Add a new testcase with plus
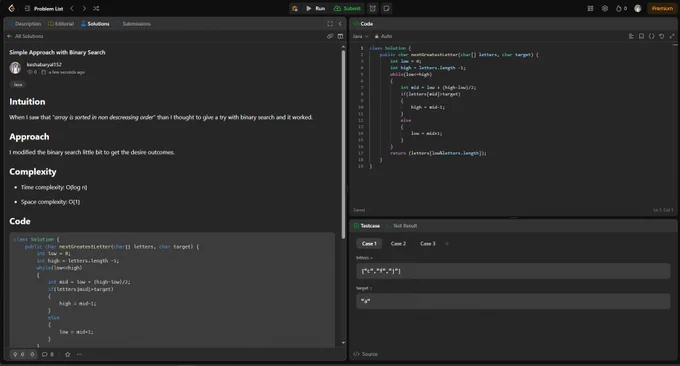Screen dimensions: 680x366 pyautogui.click(x=447, y=243)
